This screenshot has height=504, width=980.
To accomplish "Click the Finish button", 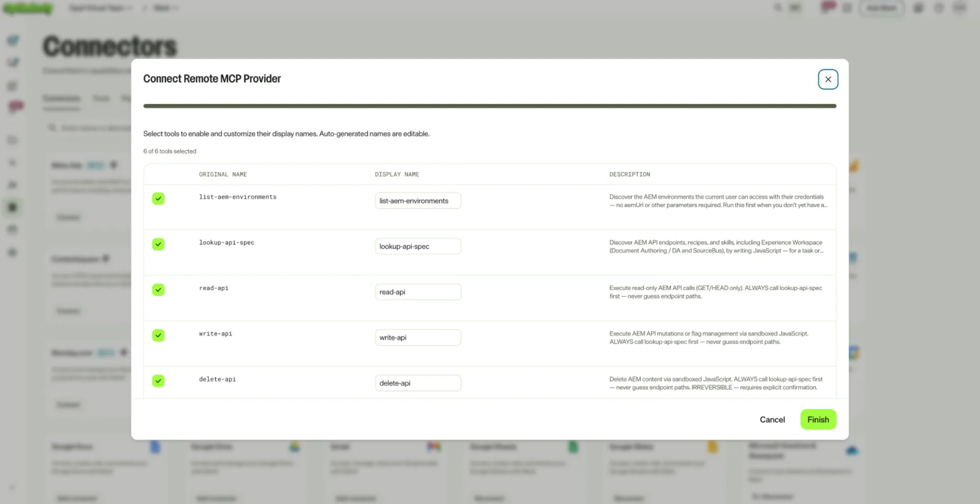I will click(x=818, y=420).
